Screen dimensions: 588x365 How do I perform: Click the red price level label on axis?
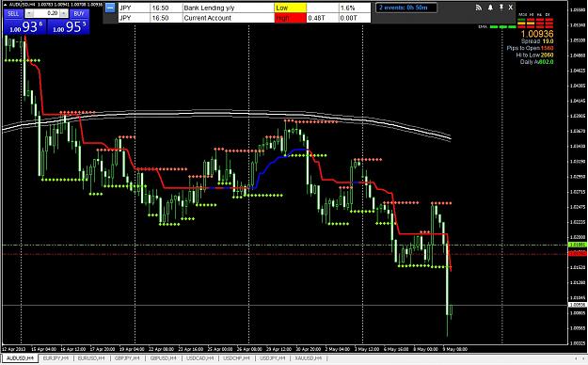pyautogui.click(x=578, y=254)
